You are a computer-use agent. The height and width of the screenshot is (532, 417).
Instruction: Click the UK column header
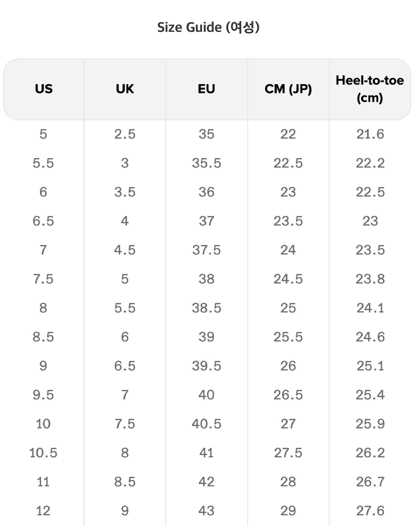(125, 89)
